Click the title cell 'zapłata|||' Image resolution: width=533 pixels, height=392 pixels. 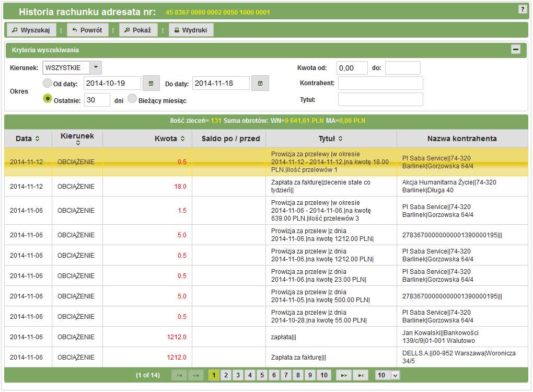284,337
